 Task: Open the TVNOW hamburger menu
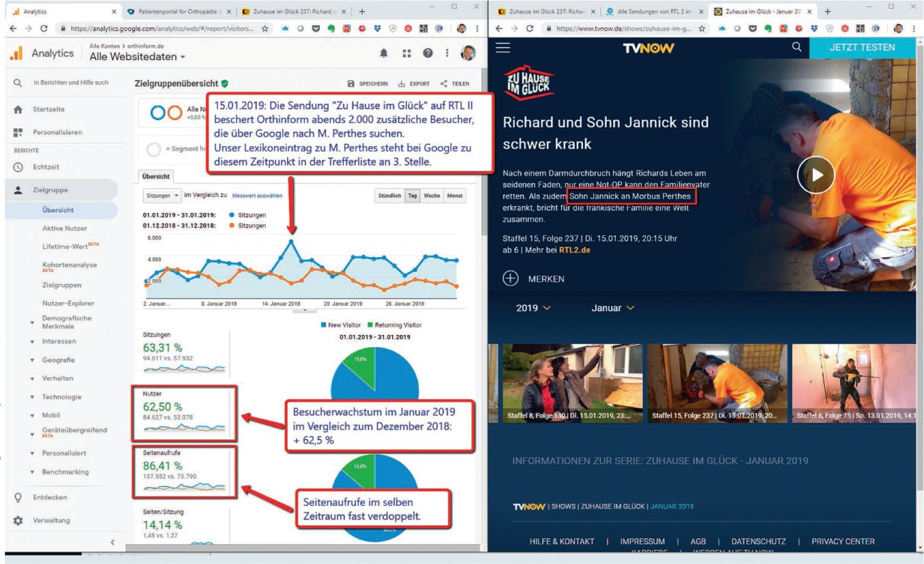point(503,48)
